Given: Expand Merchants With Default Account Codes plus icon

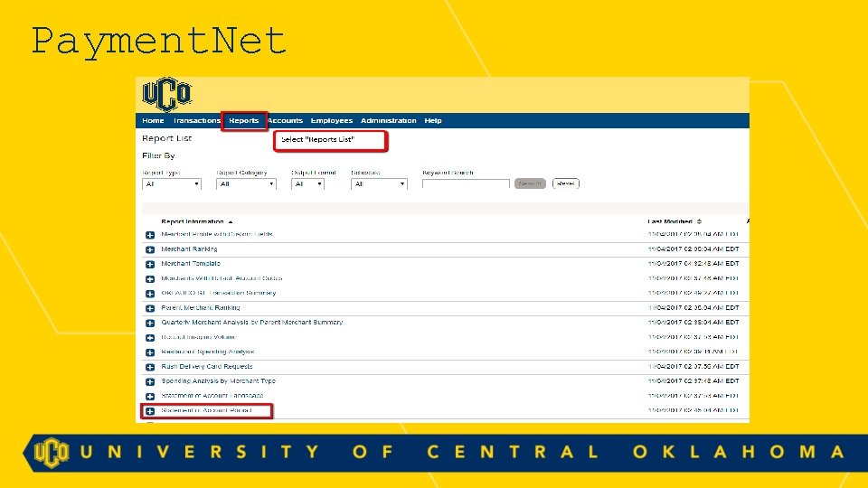Looking at the screenshot, I should (x=150, y=279).
